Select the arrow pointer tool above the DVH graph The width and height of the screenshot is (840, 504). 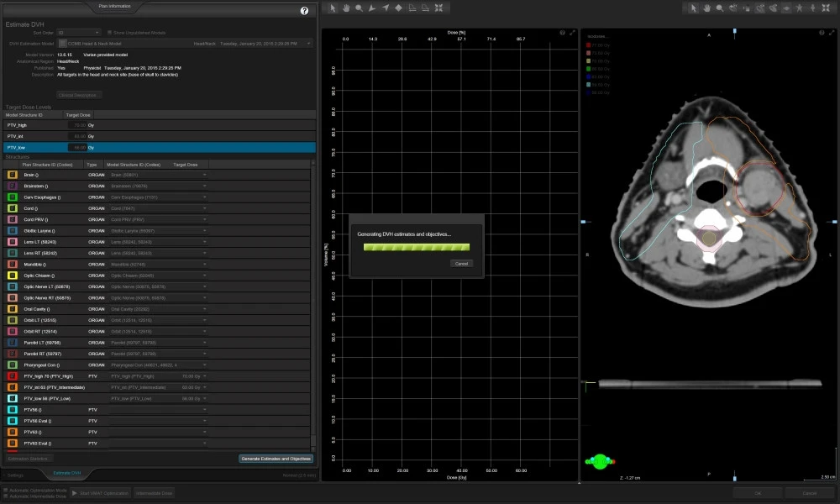click(x=333, y=8)
